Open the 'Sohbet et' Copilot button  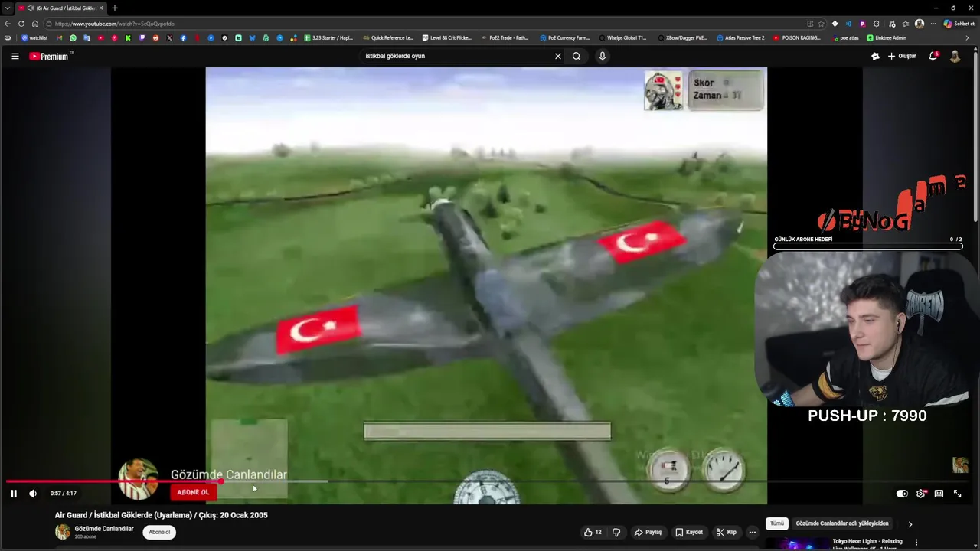coord(959,24)
